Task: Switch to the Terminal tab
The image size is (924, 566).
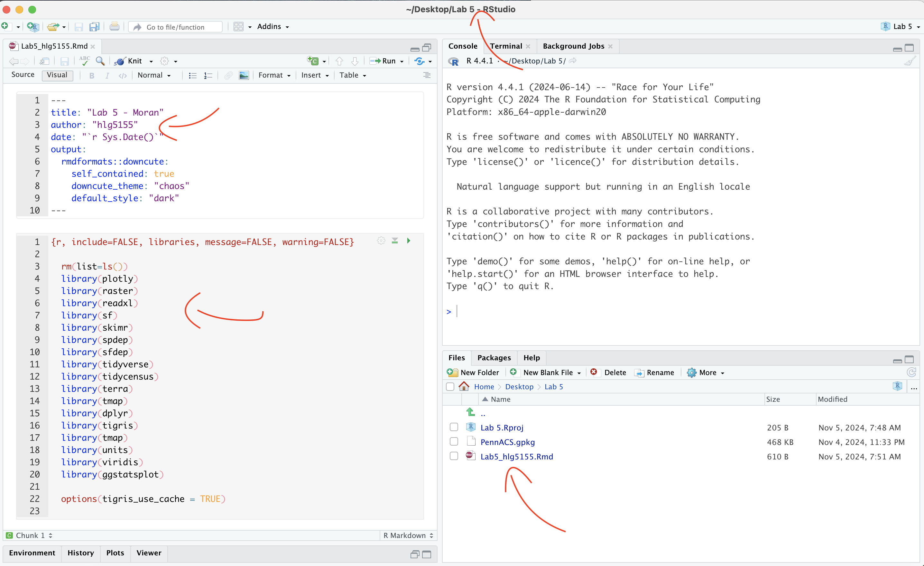Action: 506,46
